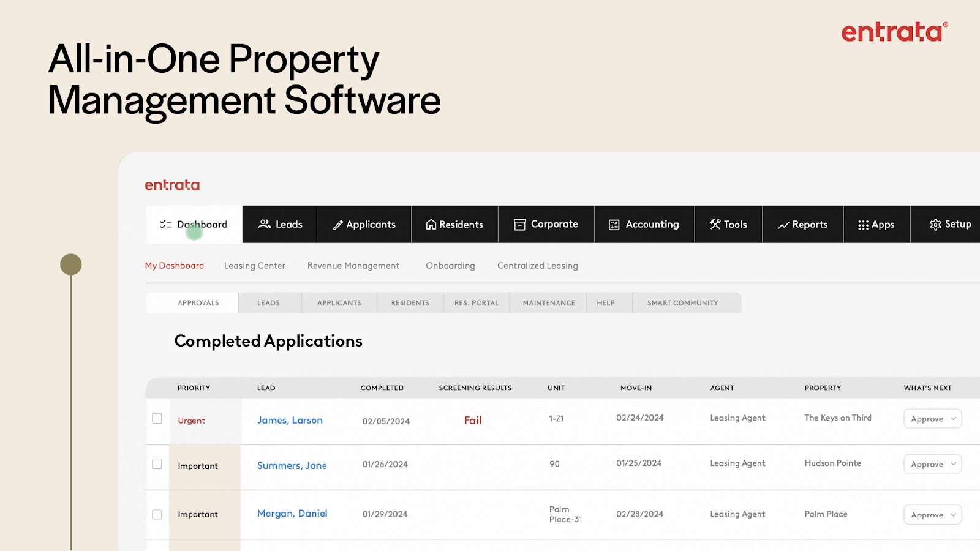Click completed date 02/05/2024
This screenshot has width=980, height=551.
(x=386, y=421)
